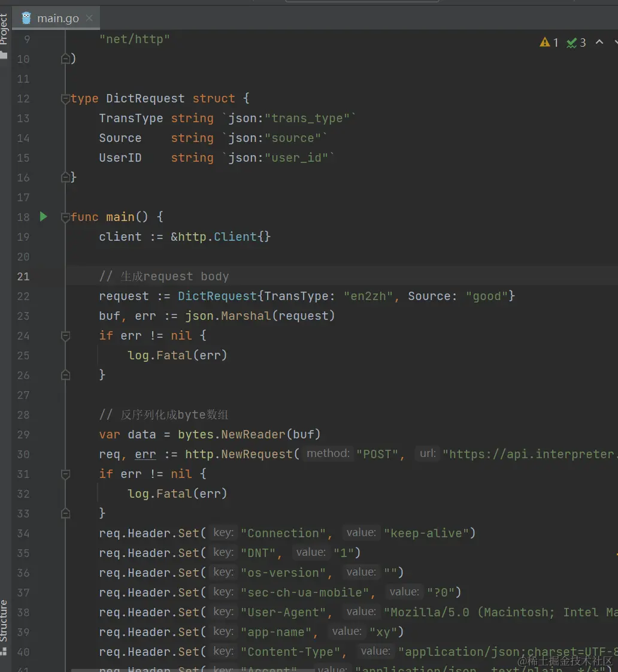The height and width of the screenshot is (672, 618).
Task: Close the main.go tab
Action: tap(89, 18)
